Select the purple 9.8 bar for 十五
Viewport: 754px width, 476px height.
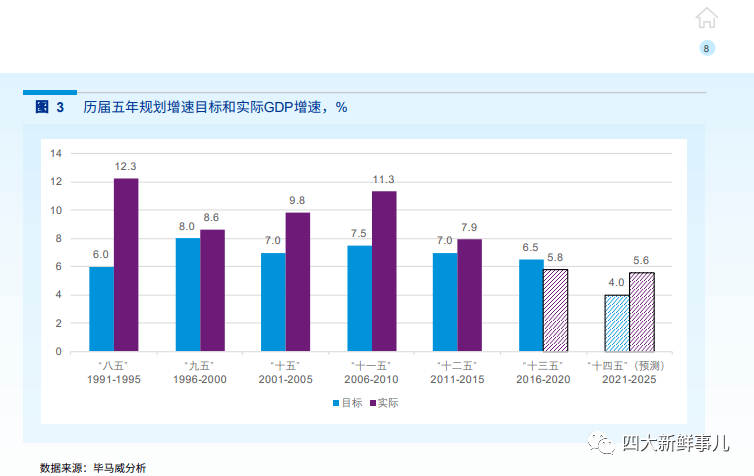click(x=298, y=282)
